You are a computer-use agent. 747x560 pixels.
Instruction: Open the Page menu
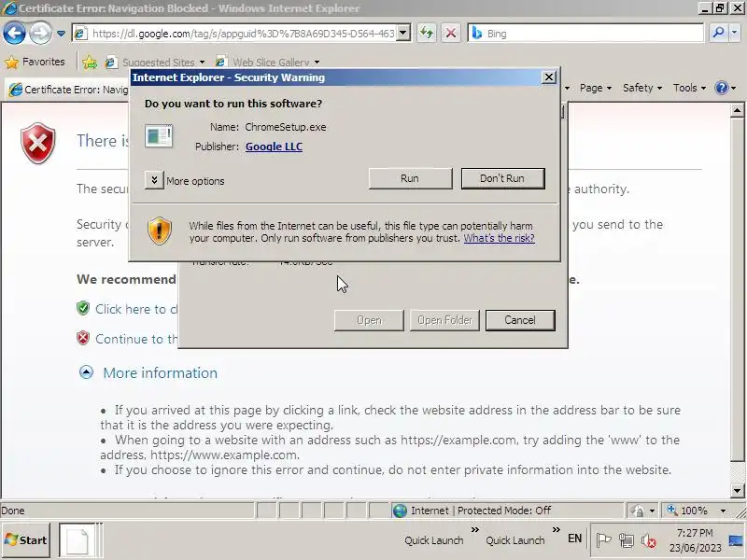[596, 88]
